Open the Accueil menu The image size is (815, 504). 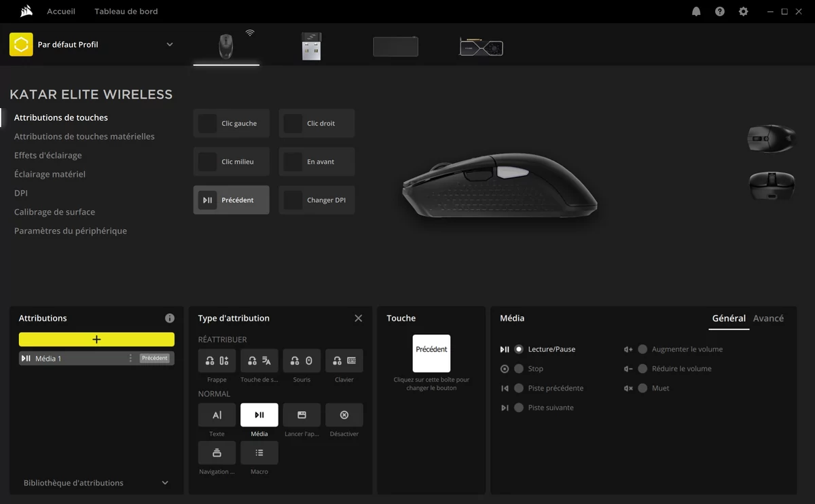(61, 12)
